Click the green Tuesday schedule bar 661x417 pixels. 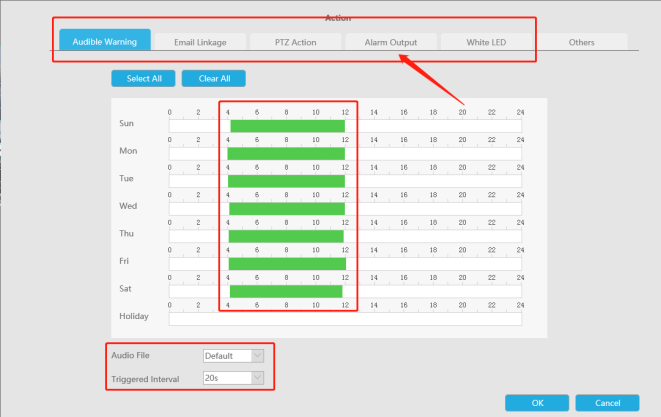[287, 181]
